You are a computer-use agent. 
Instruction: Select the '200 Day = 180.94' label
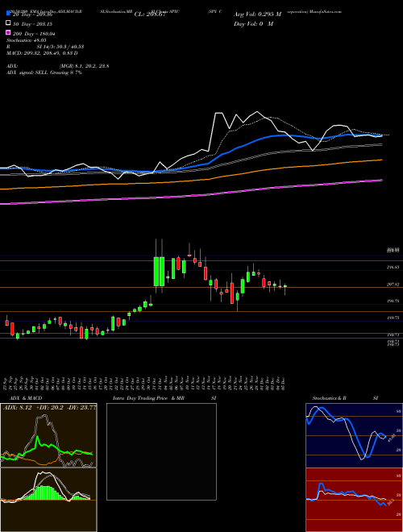coord(34,34)
